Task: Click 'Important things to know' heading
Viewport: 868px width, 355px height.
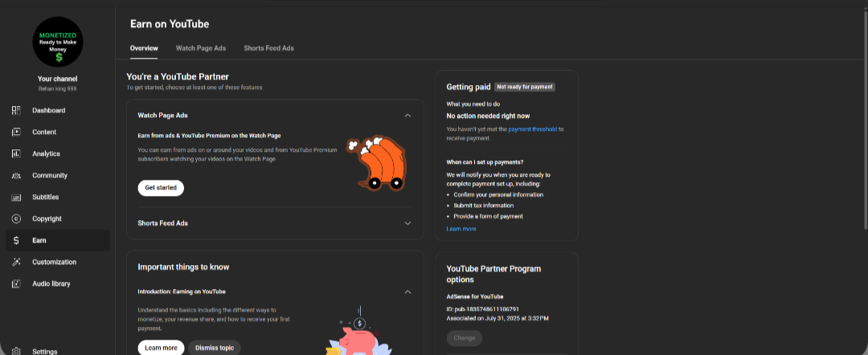Action: tap(183, 267)
